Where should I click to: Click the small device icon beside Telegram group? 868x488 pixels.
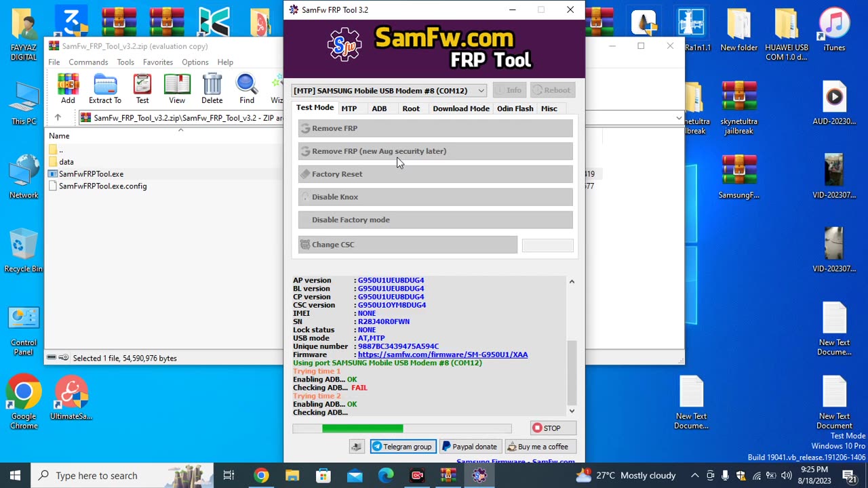tap(357, 447)
